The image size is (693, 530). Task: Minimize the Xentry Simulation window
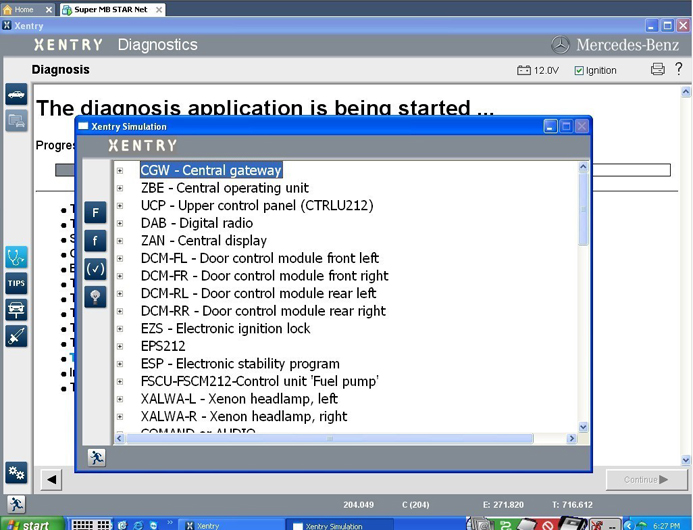[x=550, y=127]
